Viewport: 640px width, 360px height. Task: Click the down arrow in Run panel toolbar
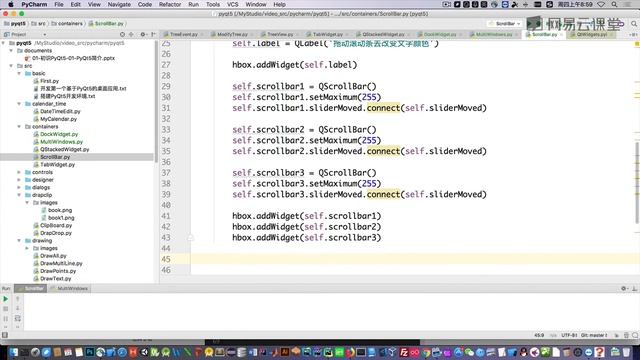(x=18, y=309)
